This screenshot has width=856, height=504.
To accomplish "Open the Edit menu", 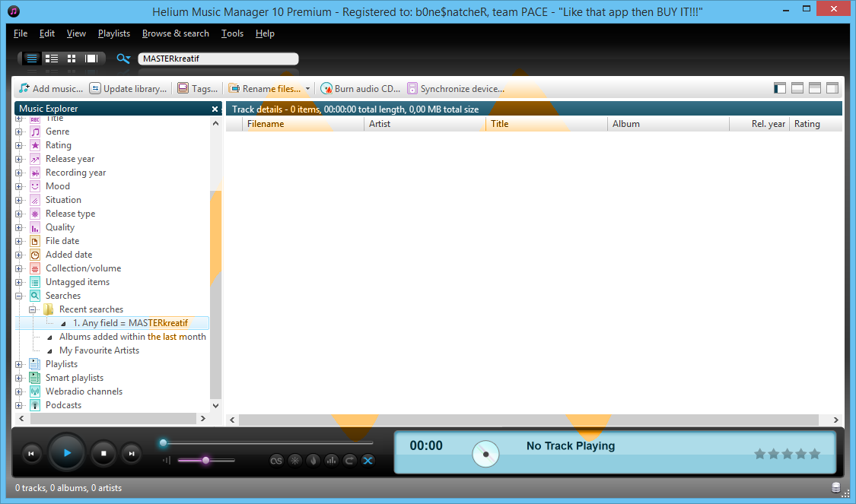I will click(47, 33).
